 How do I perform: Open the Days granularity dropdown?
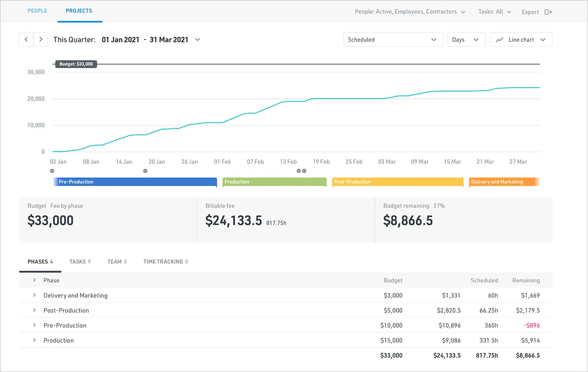point(466,40)
